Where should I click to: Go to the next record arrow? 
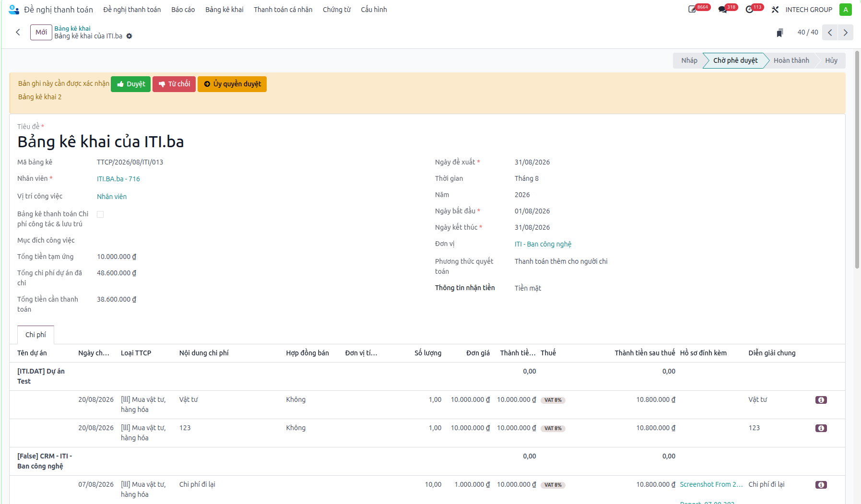(x=845, y=33)
